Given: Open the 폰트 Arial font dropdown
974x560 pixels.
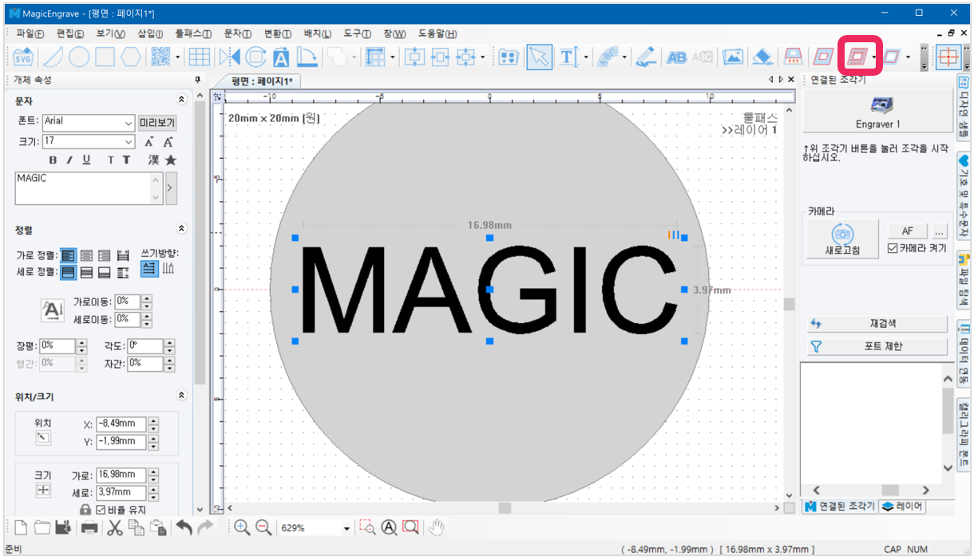Looking at the screenshot, I should [129, 124].
